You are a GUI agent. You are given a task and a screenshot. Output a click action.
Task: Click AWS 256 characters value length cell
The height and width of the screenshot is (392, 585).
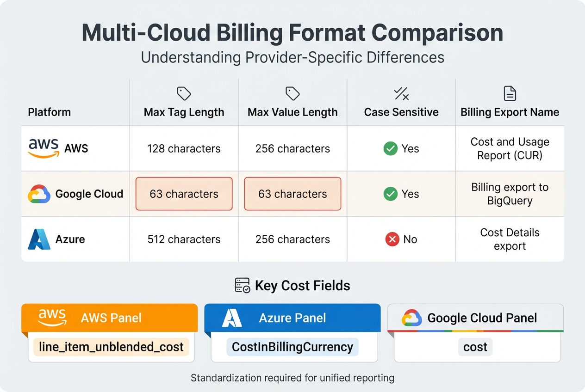tap(292, 149)
